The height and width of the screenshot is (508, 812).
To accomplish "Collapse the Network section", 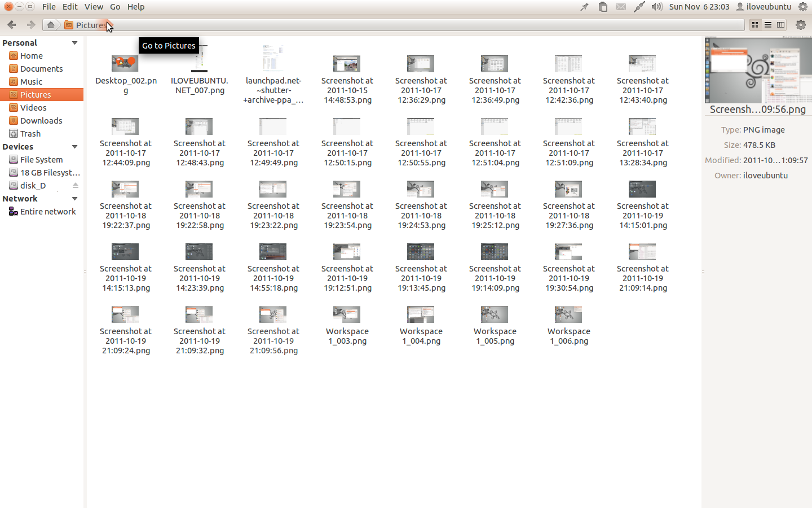I will (x=74, y=199).
